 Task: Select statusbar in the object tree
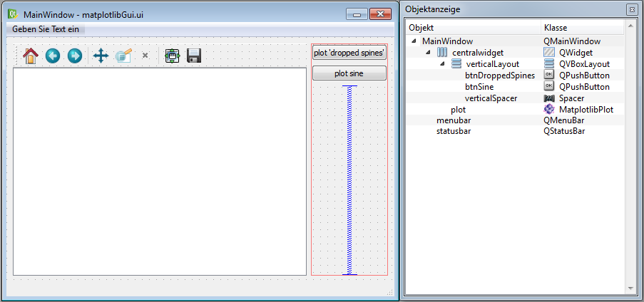(453, 132)
